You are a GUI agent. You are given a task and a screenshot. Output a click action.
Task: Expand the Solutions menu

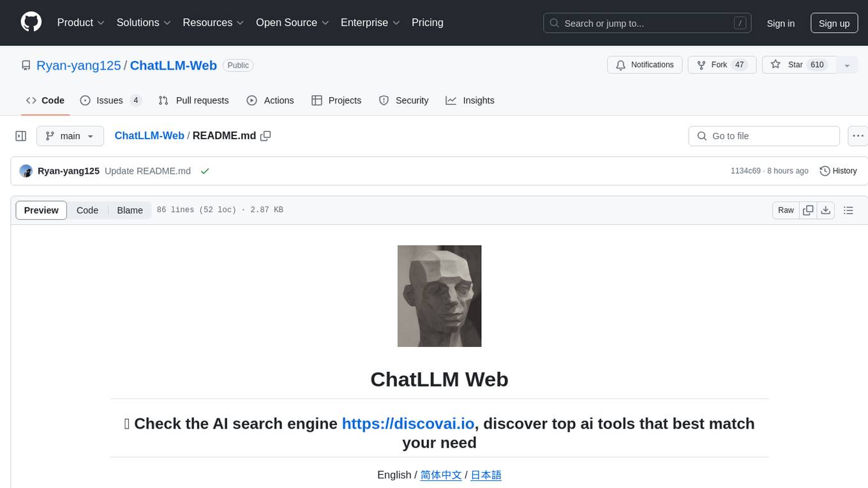click(x=144, y=22)
